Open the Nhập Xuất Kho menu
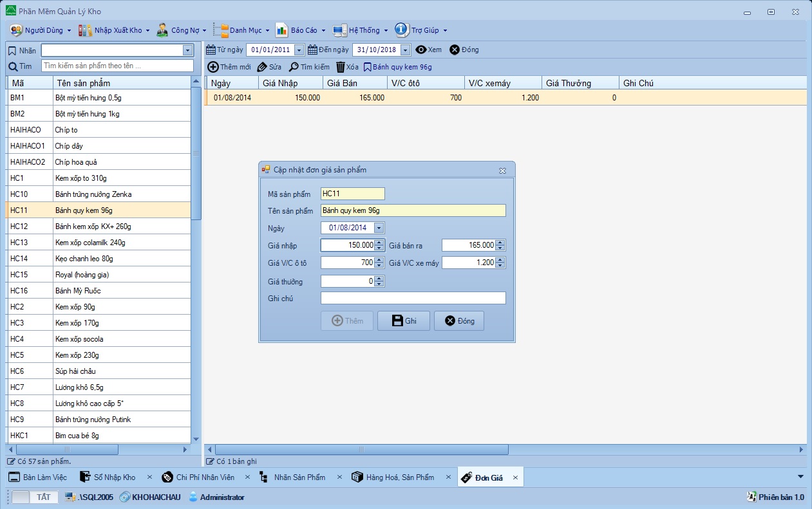 (113, 30)
